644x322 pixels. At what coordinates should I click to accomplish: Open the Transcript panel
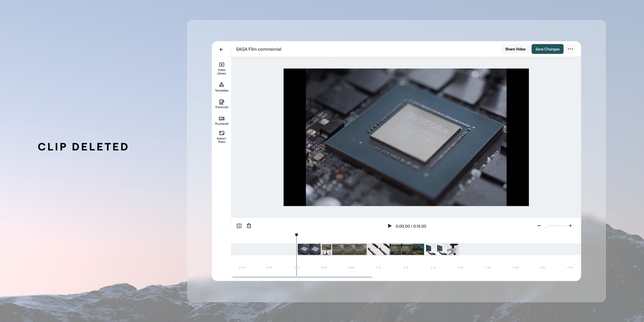pyautogui.click(x=222, y=104)
